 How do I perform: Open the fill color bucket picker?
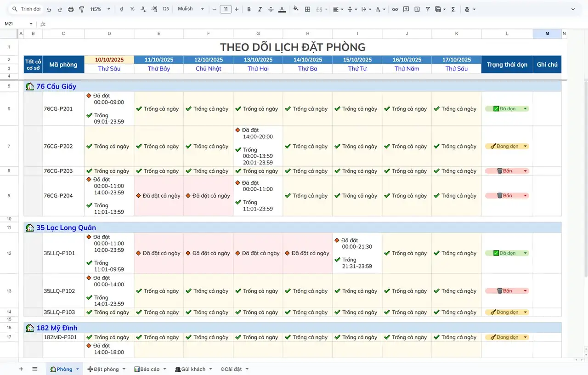tap(295, 9)
